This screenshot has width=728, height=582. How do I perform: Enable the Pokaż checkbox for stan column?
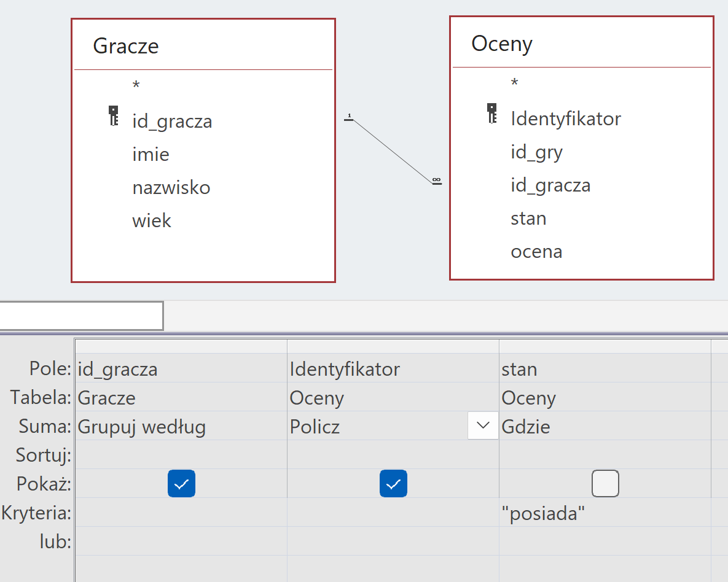605,484
